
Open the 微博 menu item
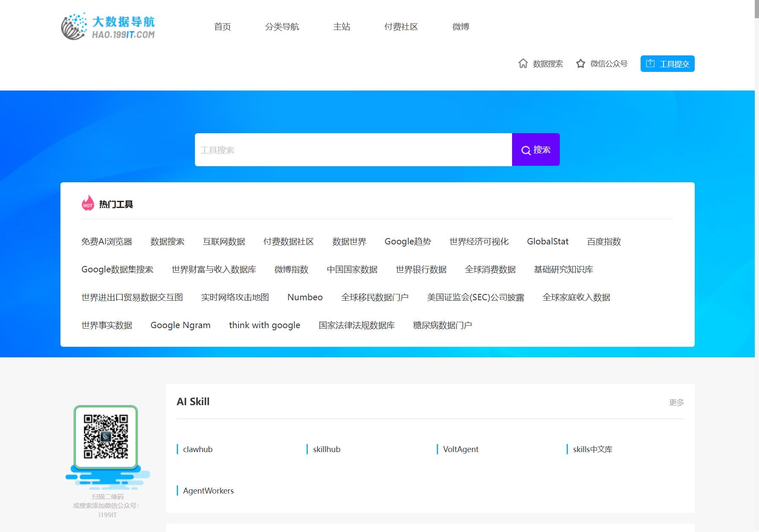point(461,27)
